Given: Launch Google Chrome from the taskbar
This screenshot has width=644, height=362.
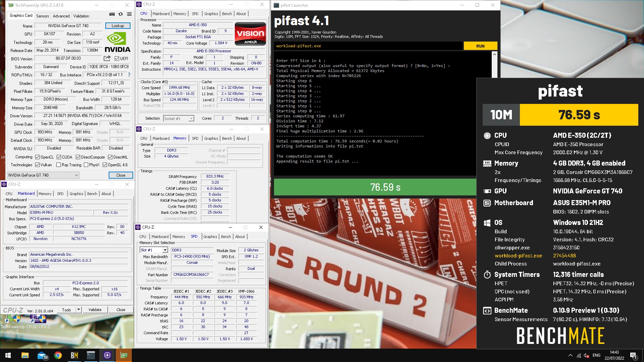Looking at the screenshot, I should point(58,355).
